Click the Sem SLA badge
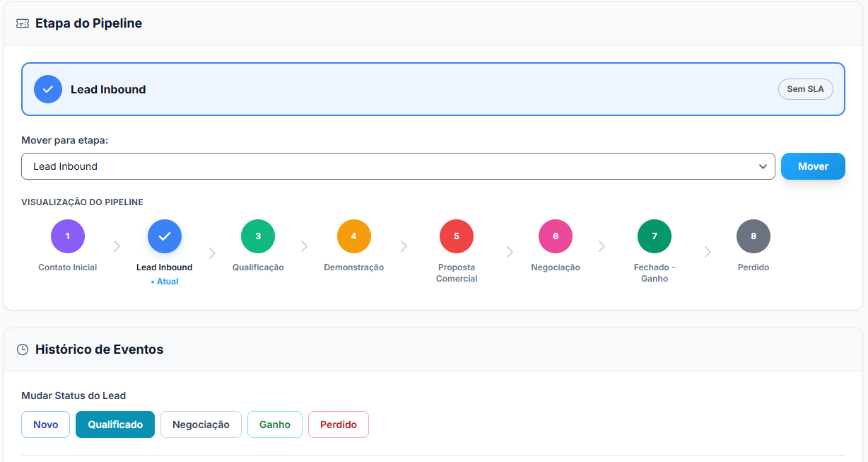 click(x=806, y=89)
